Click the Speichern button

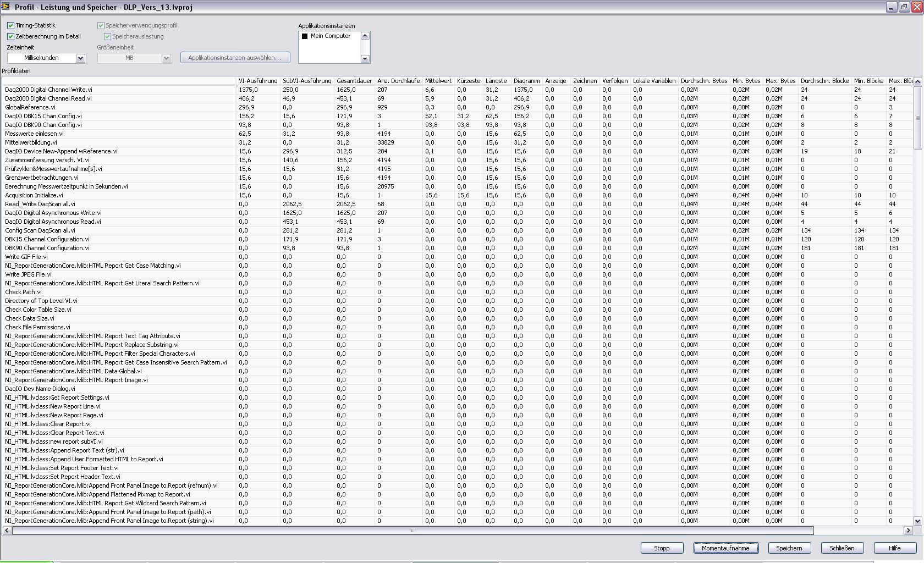[x=789, y=548]
